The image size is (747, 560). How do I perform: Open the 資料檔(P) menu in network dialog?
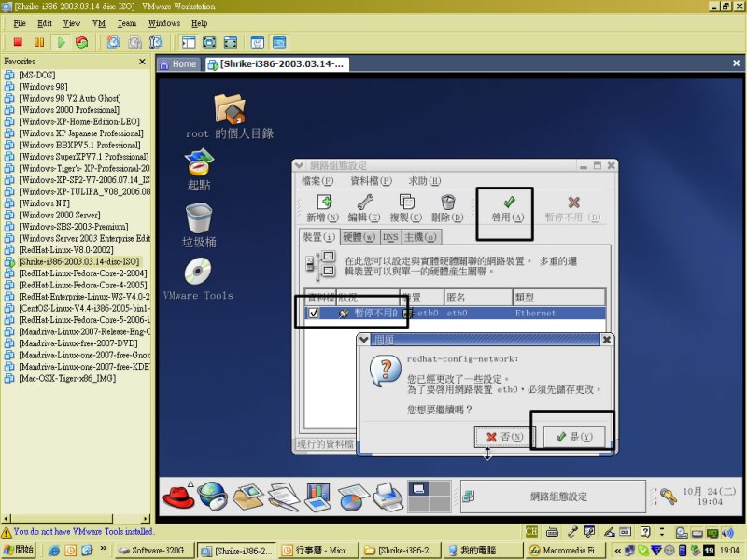pos(371,181)
